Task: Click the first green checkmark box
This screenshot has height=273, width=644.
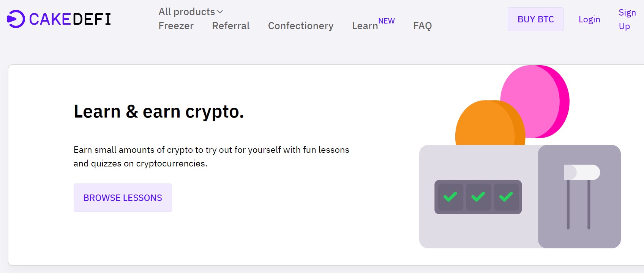Action: point(450,197)
